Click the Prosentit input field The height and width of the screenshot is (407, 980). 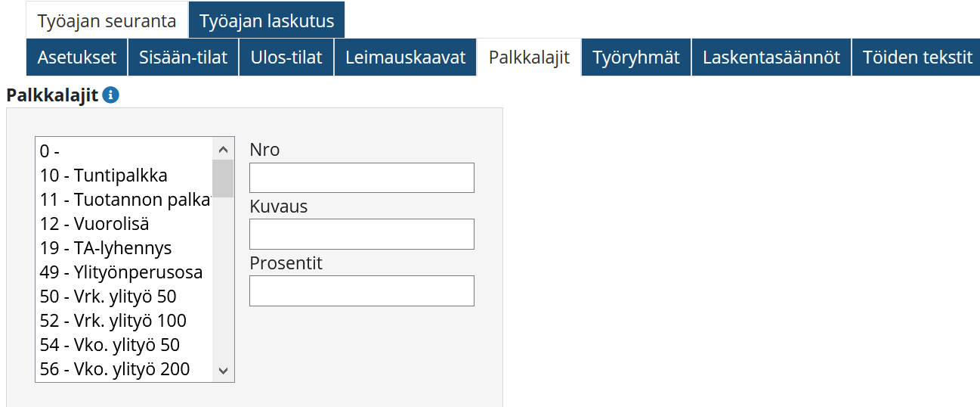point(361,291)
